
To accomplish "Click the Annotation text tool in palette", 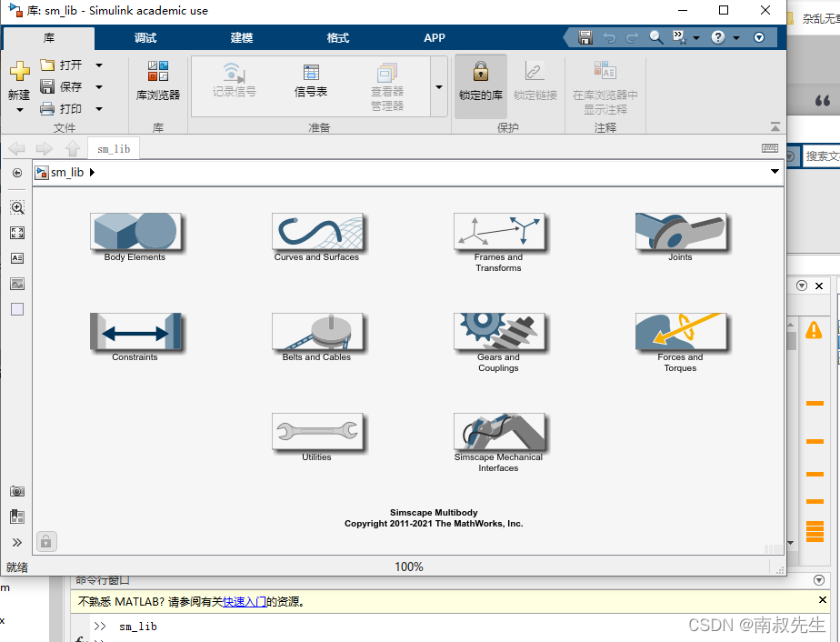I will 17,257.
